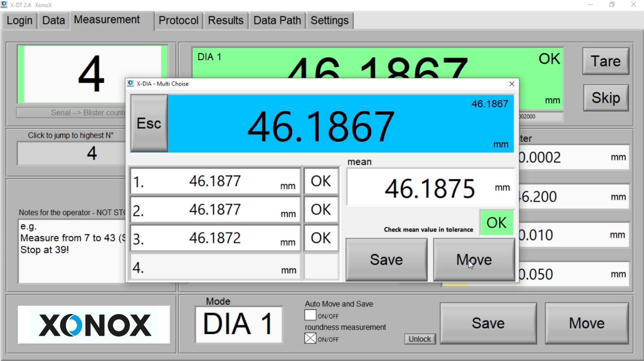Toggle Auto Move and Save checkbox
Screen dimensions: 644x361
pos(310,315)
